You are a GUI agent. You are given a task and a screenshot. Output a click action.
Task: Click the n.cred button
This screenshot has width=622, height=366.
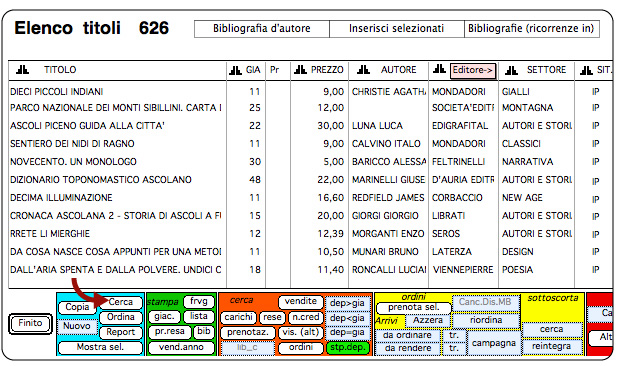tap(305, 317)
